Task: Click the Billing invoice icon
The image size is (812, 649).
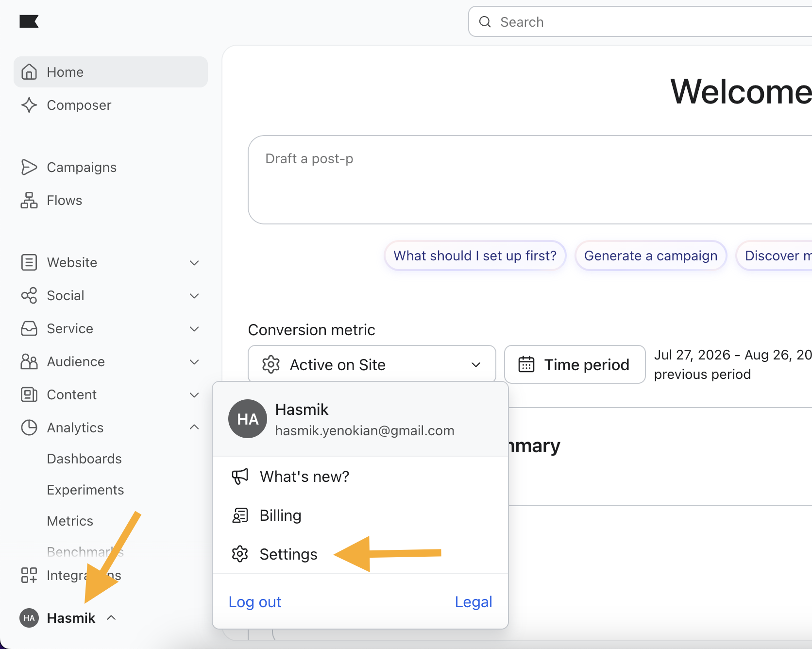Action: pos(240,515)
